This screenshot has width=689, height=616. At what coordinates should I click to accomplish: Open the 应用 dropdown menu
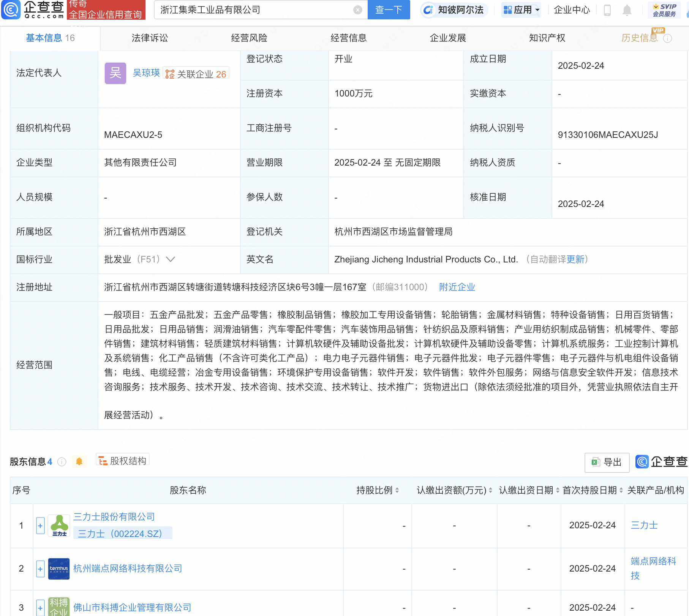521,10
